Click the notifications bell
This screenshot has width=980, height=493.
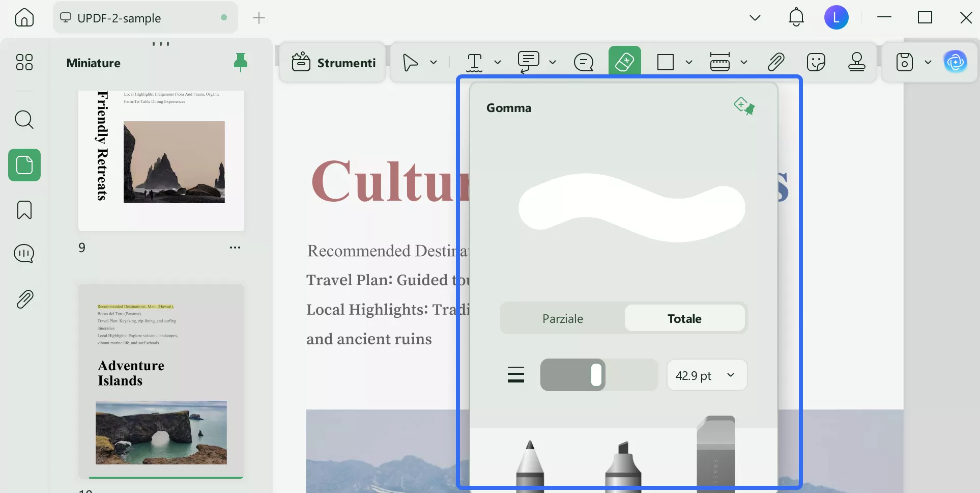pyautogui.click(x=796, y=18)
